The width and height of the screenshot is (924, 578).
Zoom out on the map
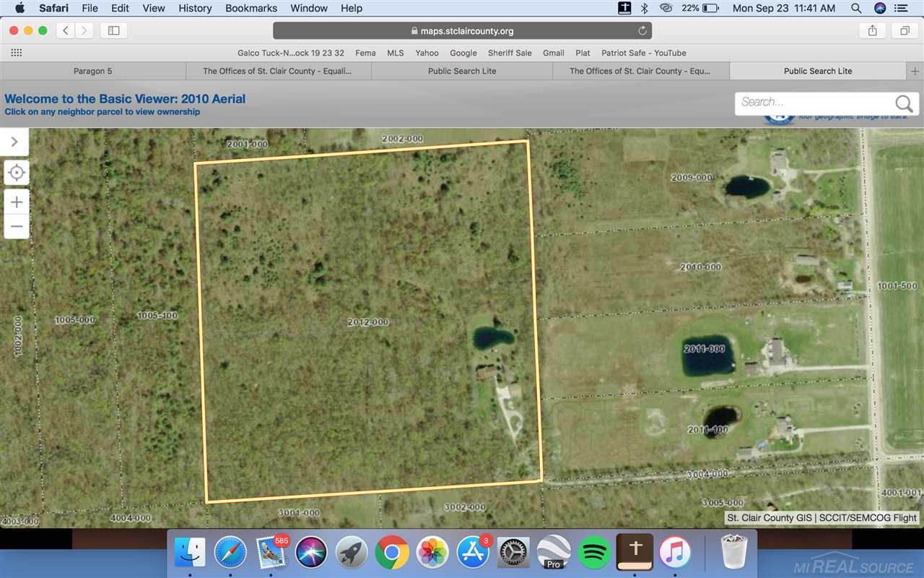(17, 226)
